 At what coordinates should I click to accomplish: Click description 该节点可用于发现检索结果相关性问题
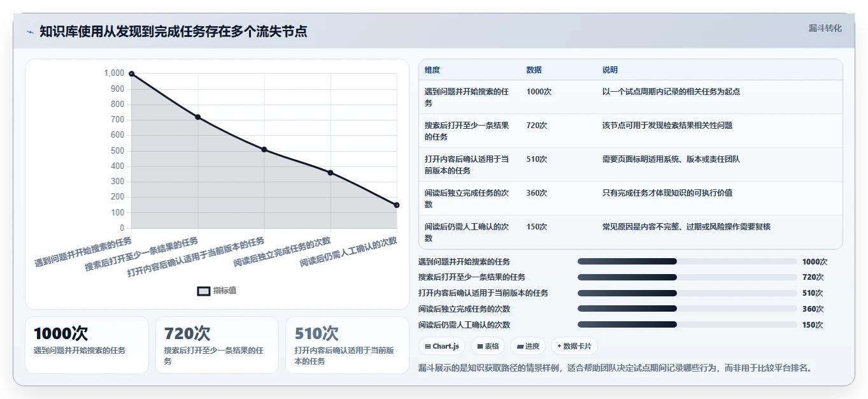click(x=667, y=126)
